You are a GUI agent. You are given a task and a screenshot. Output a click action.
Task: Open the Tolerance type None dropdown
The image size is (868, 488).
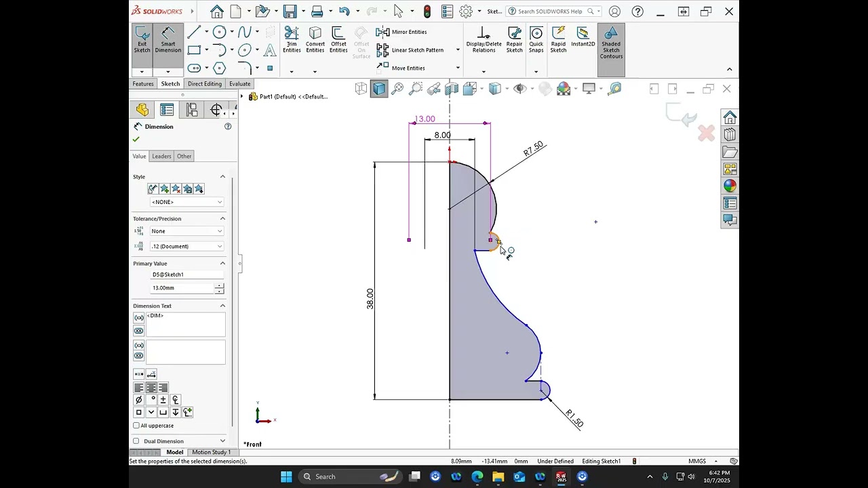186,231
